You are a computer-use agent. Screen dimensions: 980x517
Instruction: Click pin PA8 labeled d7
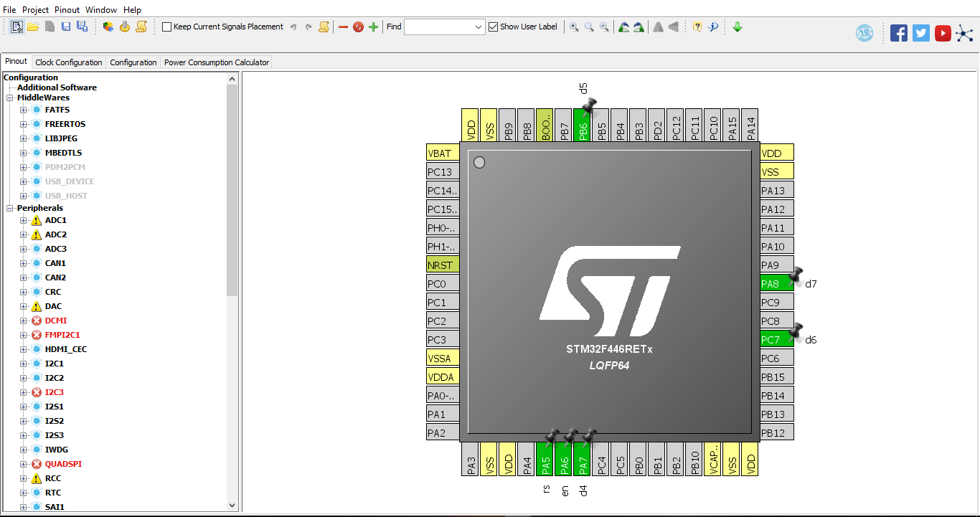777,283
